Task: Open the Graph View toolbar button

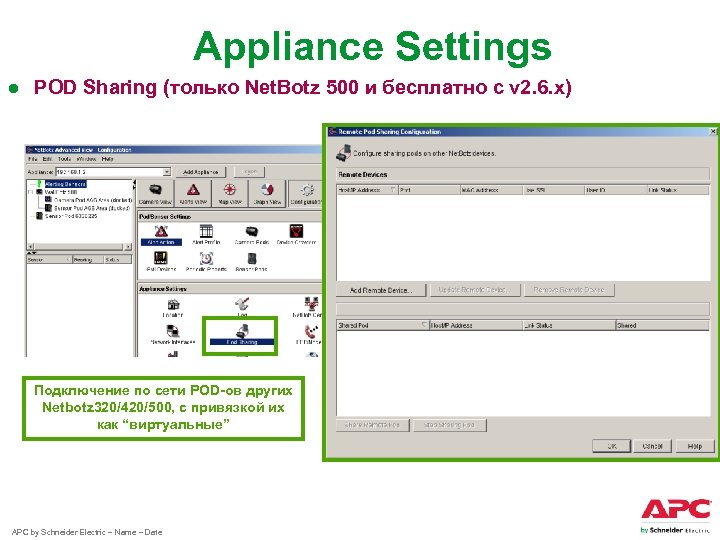Action: pyautogui.click(x=267, y=193)
